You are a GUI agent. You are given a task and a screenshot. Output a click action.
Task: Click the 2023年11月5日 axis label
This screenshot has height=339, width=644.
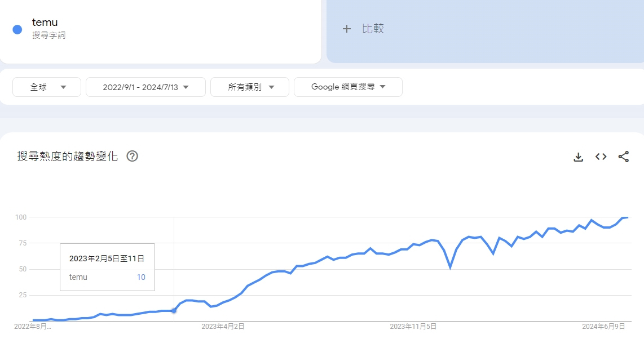click(x=413, y=327)
